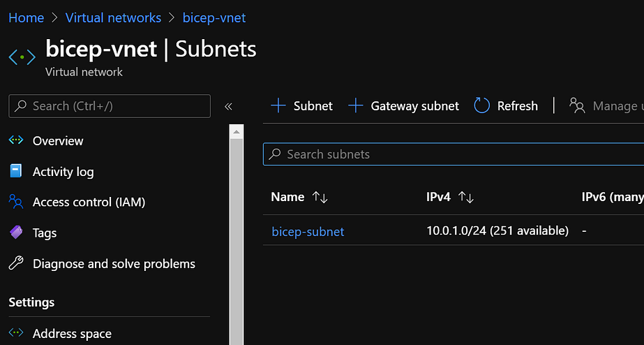
Task: Click the purple Tags icon
Action: pyautogui.click(x=16, y=233)
